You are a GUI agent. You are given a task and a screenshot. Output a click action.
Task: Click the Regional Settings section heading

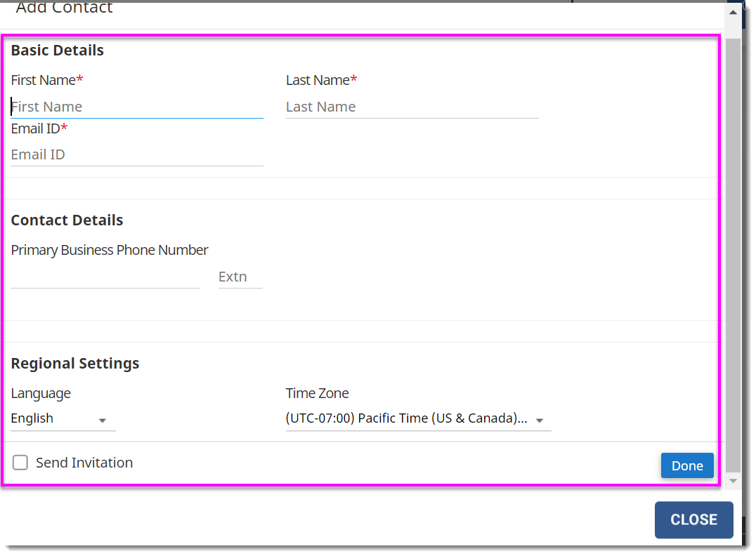[74, 363]
